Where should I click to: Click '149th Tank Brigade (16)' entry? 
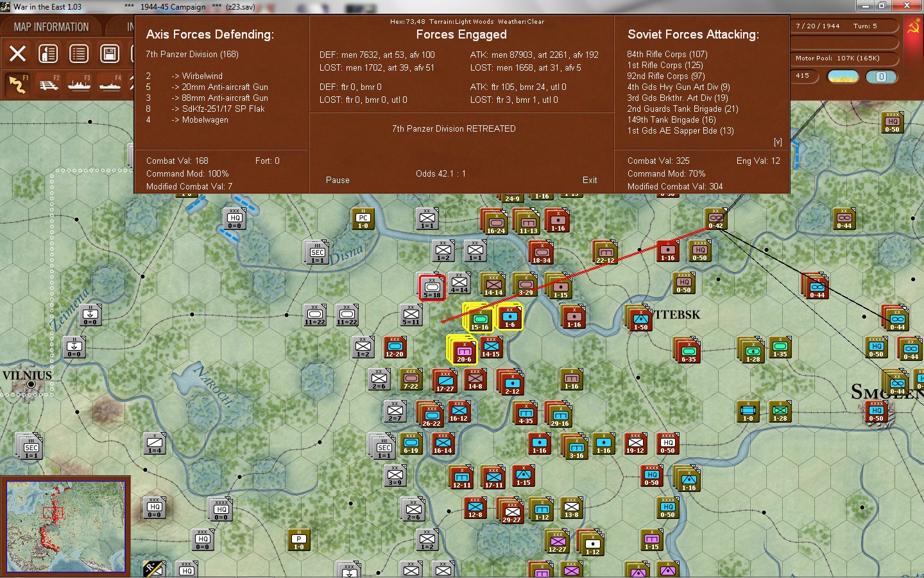pos(671,120)
